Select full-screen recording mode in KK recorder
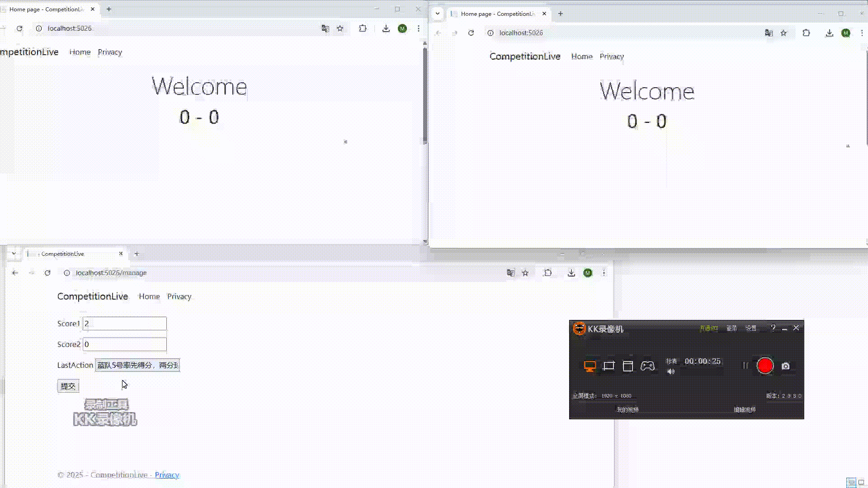868x488 pixels. (590, 366)
